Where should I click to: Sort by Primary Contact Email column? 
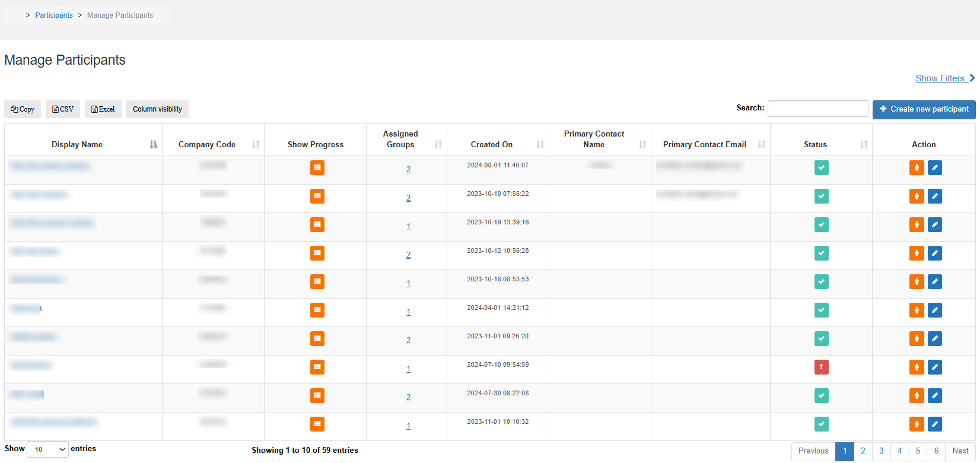[x=711, y=140]
